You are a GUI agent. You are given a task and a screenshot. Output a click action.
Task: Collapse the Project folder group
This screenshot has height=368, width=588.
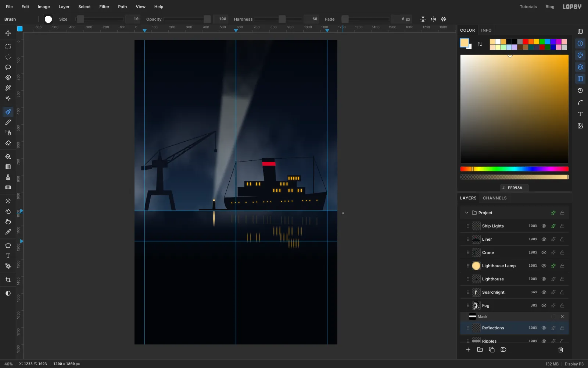coord(467,213)
